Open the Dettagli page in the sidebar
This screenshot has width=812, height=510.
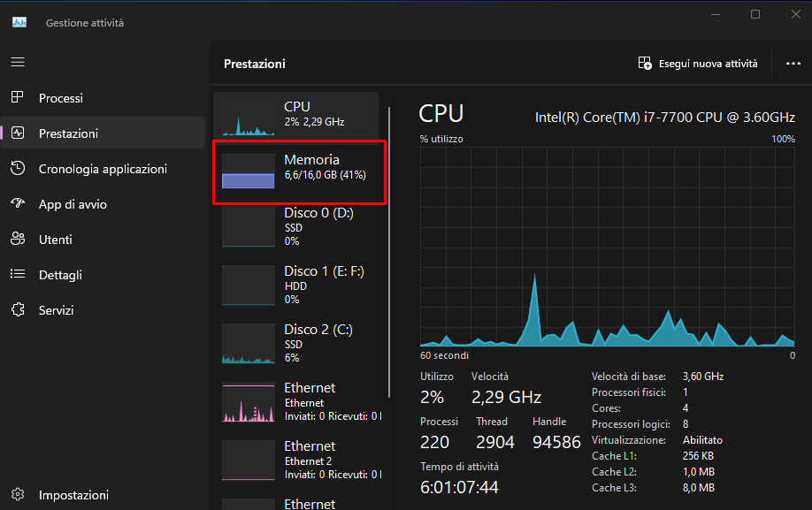pyautogui.click(x=103, y=275)
